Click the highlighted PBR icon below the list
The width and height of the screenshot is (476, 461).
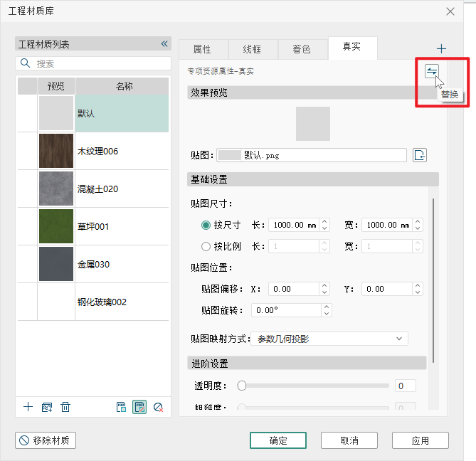[x=139, y=407]
